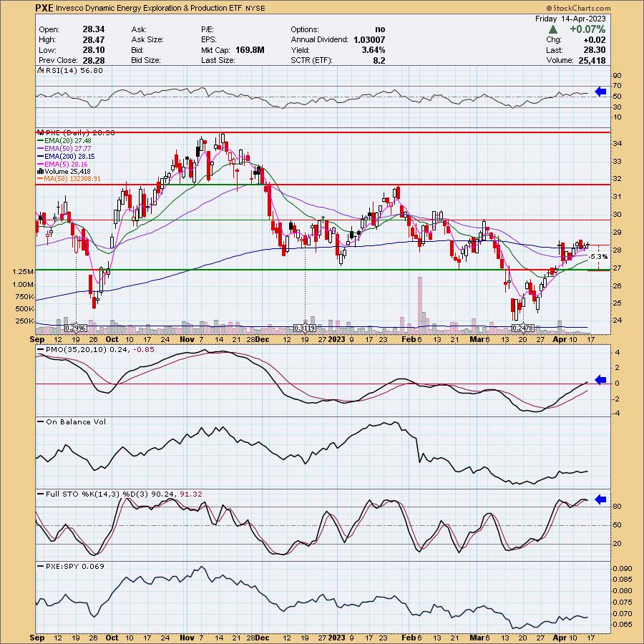The width and height of the screenshot is (644, 644).
Task: Click the SCTR (ETF) value 8.2
Action: [379, 60]
